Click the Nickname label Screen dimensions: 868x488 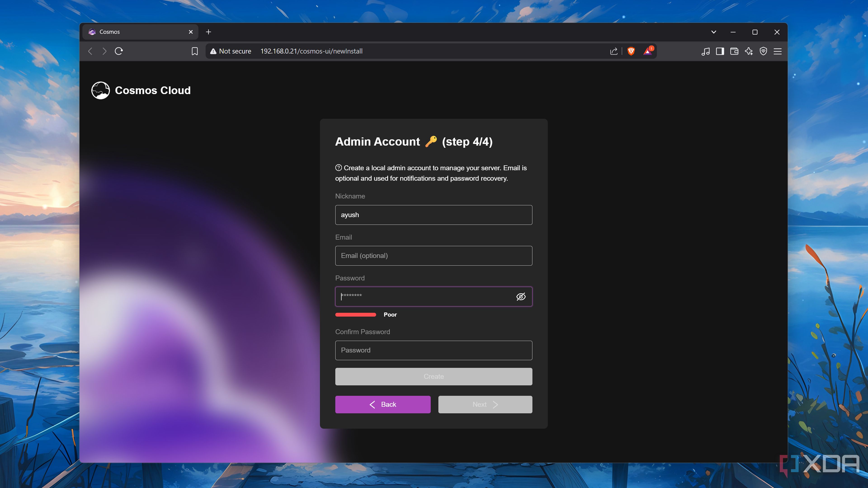pos(350,196)
